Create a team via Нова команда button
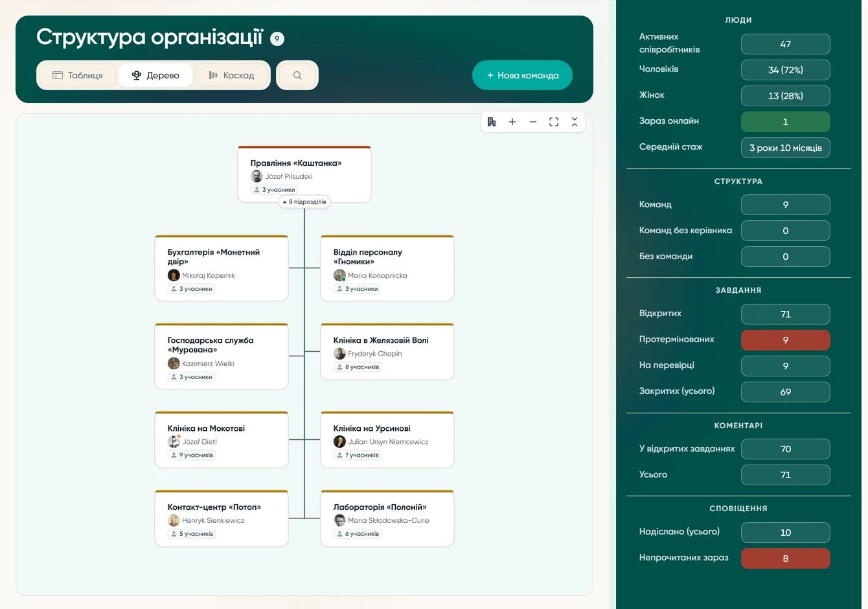The width and height of the screenshot is (868, 609). pyautogui.click(x=522, y=75)
